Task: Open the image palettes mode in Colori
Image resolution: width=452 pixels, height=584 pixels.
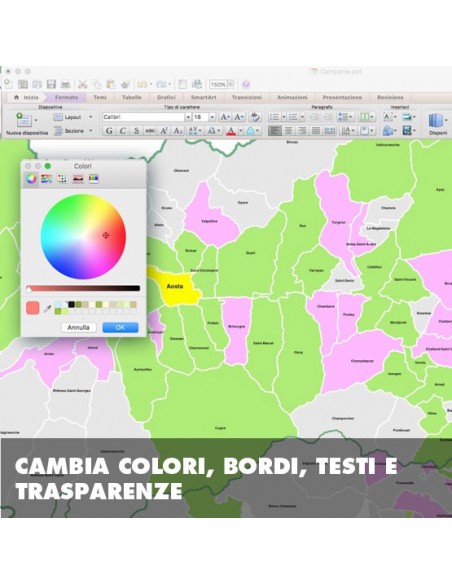Action: (78, 179)
